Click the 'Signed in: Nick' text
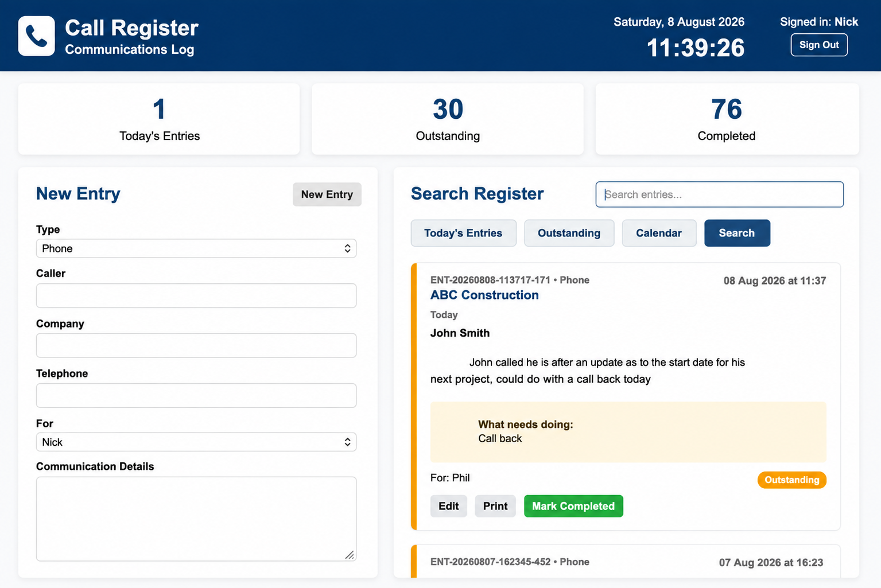The width and height of the screenshot is (881, 588). [818, 22]
